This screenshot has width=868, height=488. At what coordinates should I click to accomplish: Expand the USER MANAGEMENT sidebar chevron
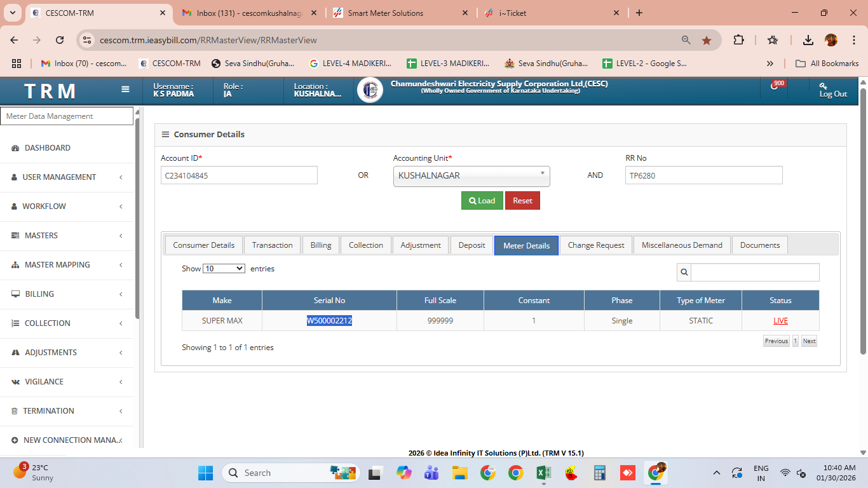click(121, 177)
